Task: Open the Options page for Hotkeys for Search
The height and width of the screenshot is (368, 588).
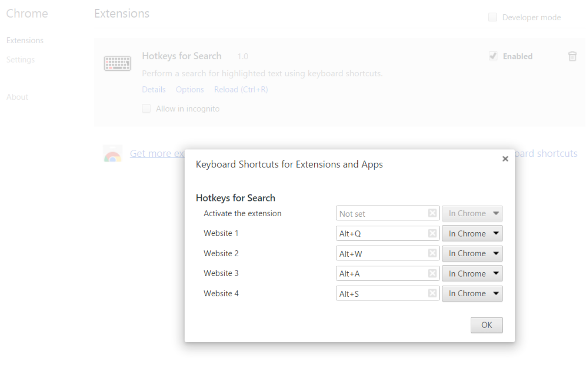Action: pos(190,89)
